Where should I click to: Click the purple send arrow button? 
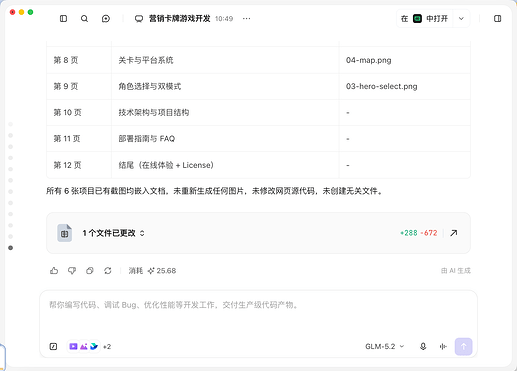tap(464, 347)
